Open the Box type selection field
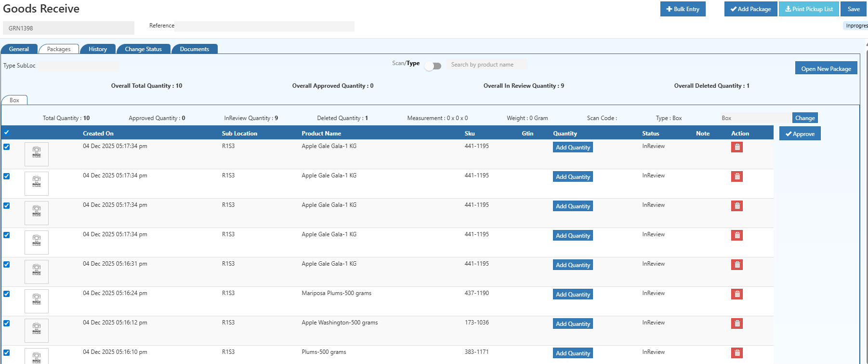 [756, 118]
